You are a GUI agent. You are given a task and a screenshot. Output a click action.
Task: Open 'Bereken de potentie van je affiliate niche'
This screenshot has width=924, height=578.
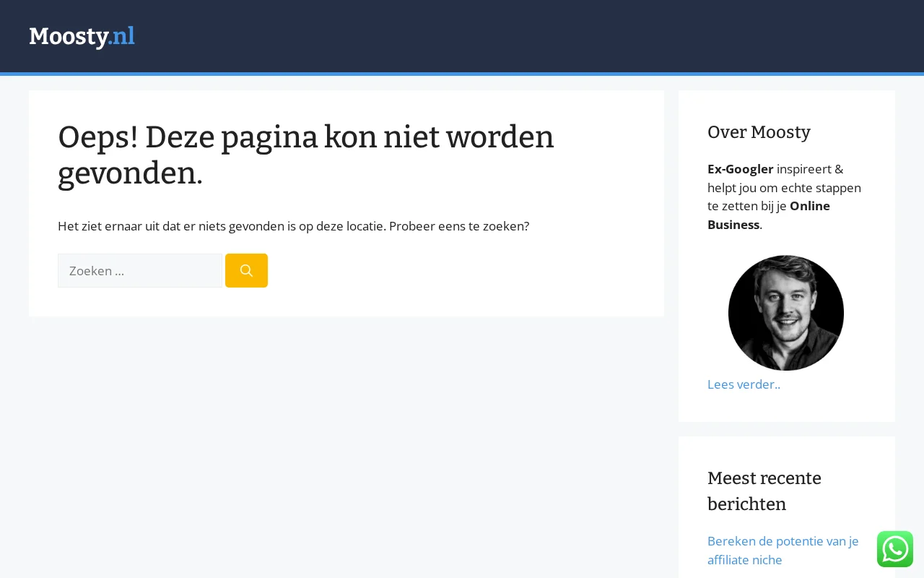tap(783, 550)
